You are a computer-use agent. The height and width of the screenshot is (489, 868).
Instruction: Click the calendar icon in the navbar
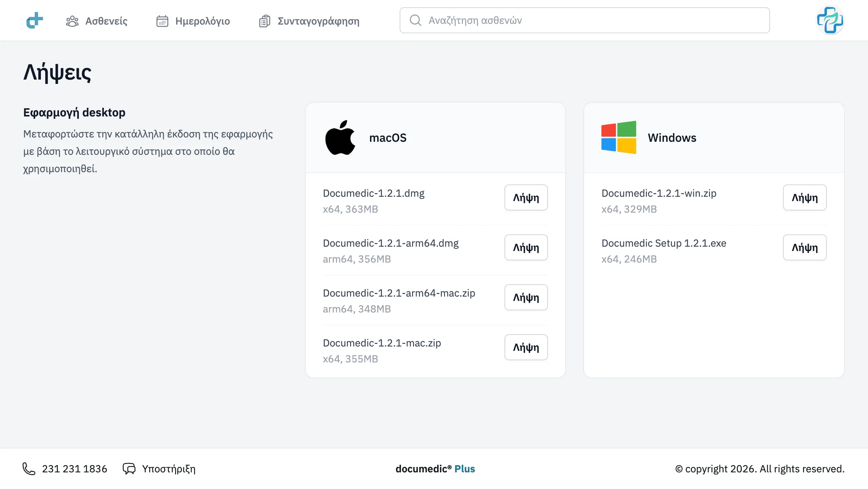click(162, 21)
